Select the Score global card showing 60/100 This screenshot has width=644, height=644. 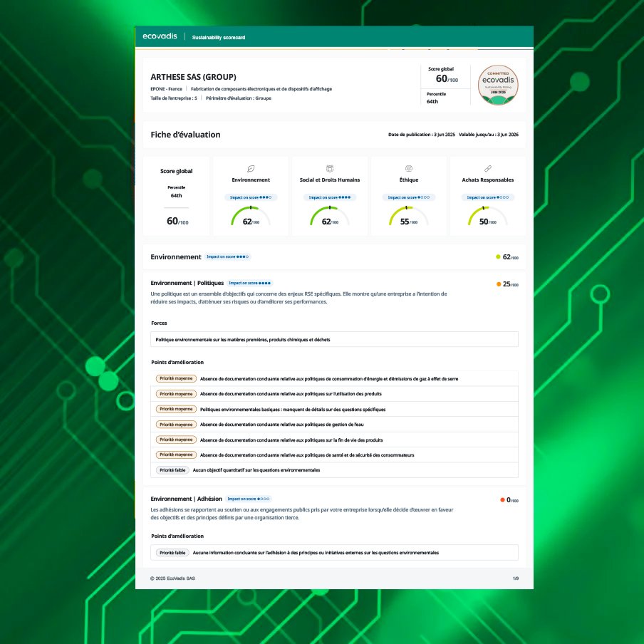177,197
